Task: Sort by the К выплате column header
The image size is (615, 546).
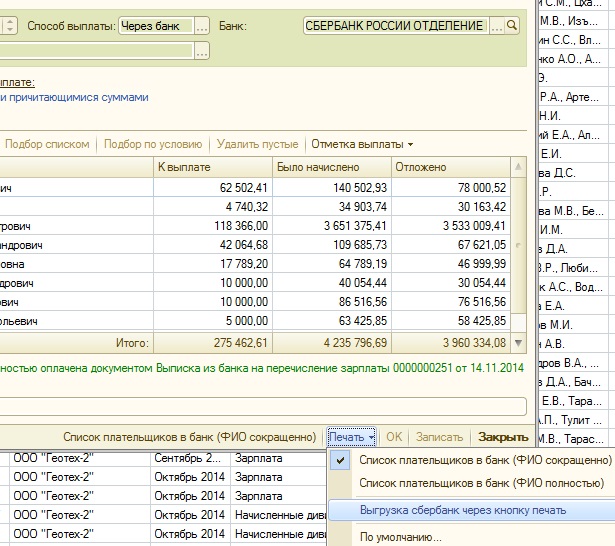Action: pyautogui.click(x=211, y=167)
